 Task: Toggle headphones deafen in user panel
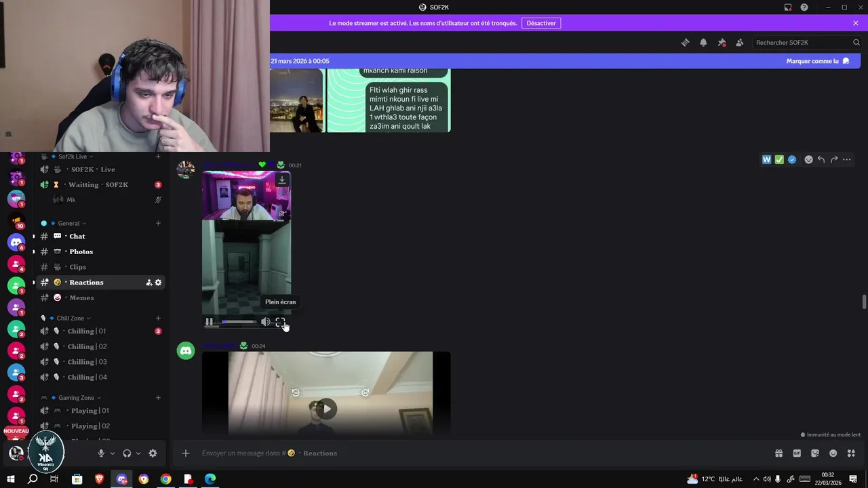(x=127, y=453)
